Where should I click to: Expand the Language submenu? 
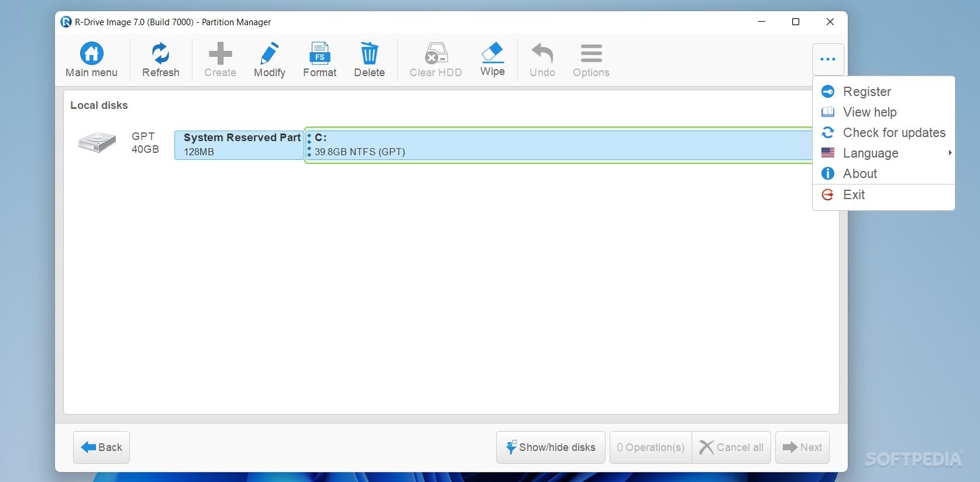883,153
